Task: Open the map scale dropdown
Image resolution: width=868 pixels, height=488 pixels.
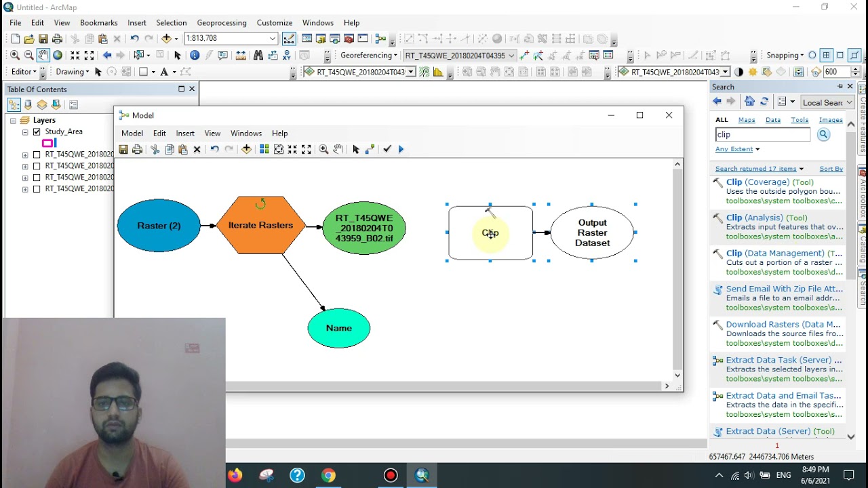Action: [x=272, y=38]
